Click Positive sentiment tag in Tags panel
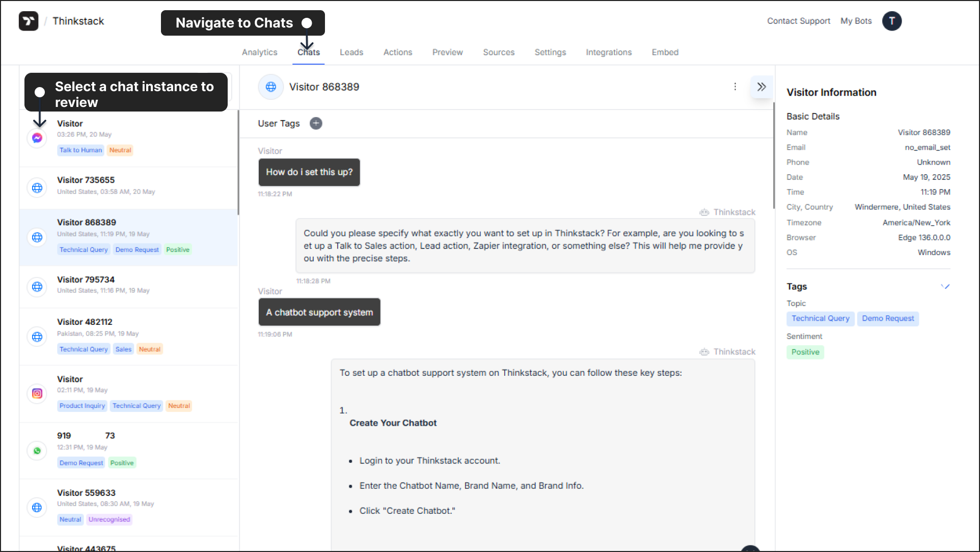Screen dimensions: 980x552 click(805, 352)
